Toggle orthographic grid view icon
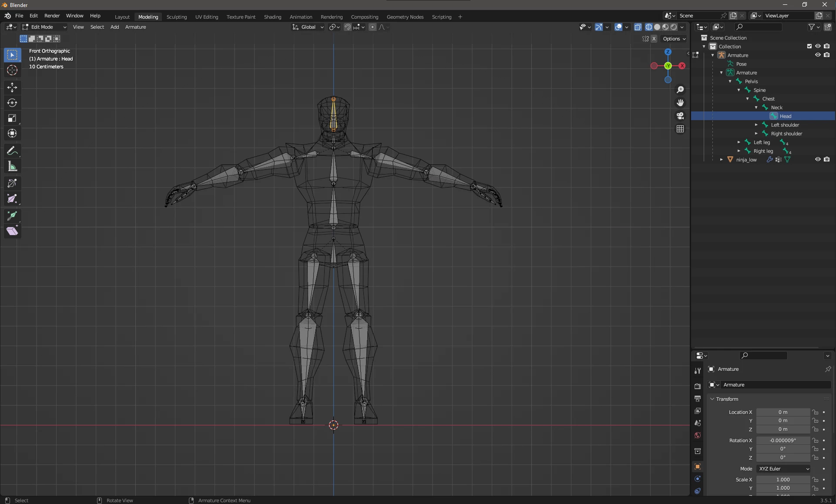Image resolution: width=836 pixels, height=504 pixels. click(x=680, y=129)
